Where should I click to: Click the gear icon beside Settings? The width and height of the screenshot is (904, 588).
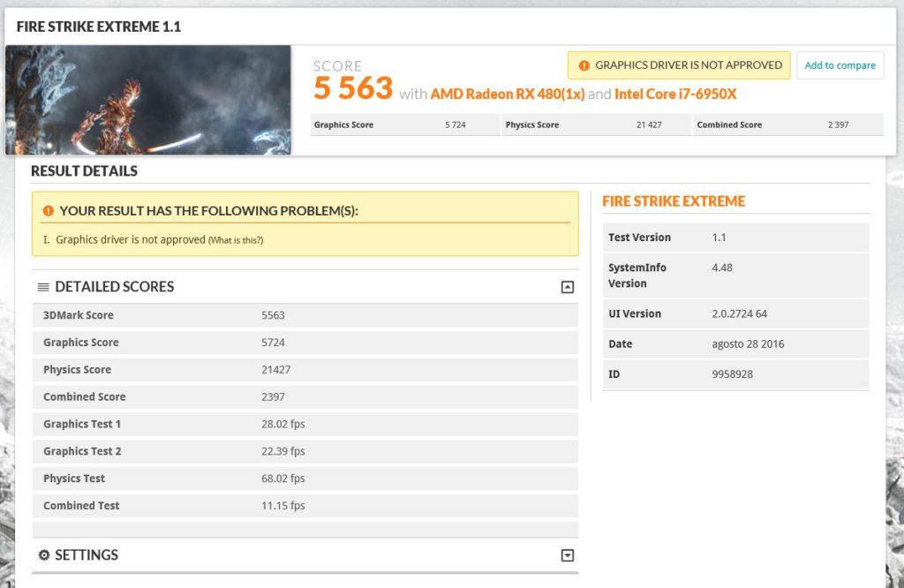44,555
